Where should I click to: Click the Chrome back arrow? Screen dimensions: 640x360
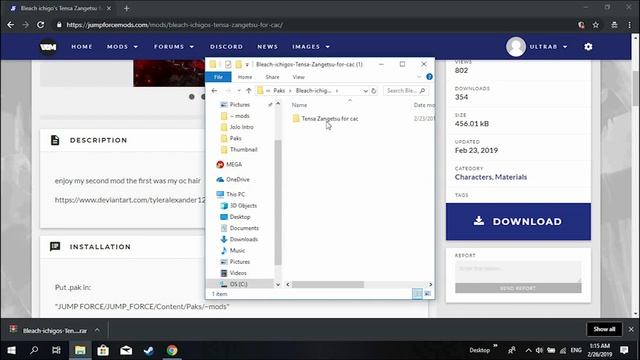(11, 25)
